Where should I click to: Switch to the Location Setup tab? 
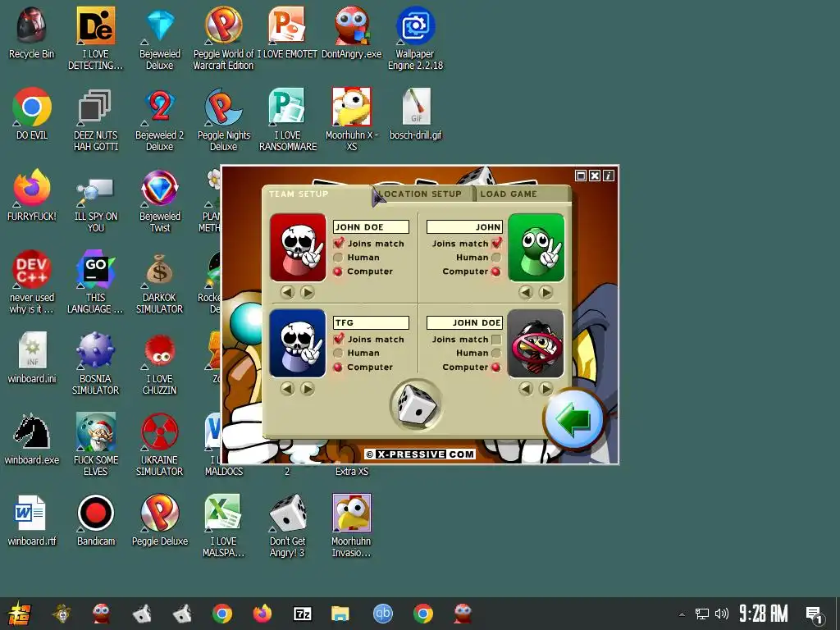(422, 194)
